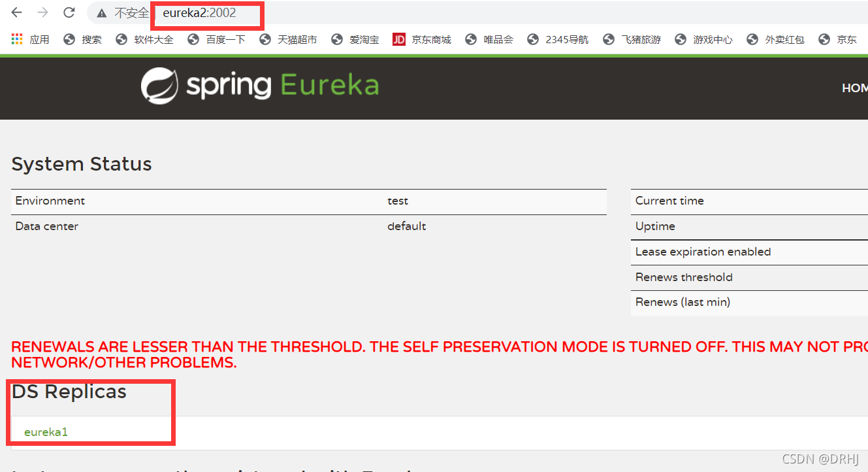Open the 应用 apps grid icon
The height and width of the screenshot is (472, 868).
coord(17,39)
